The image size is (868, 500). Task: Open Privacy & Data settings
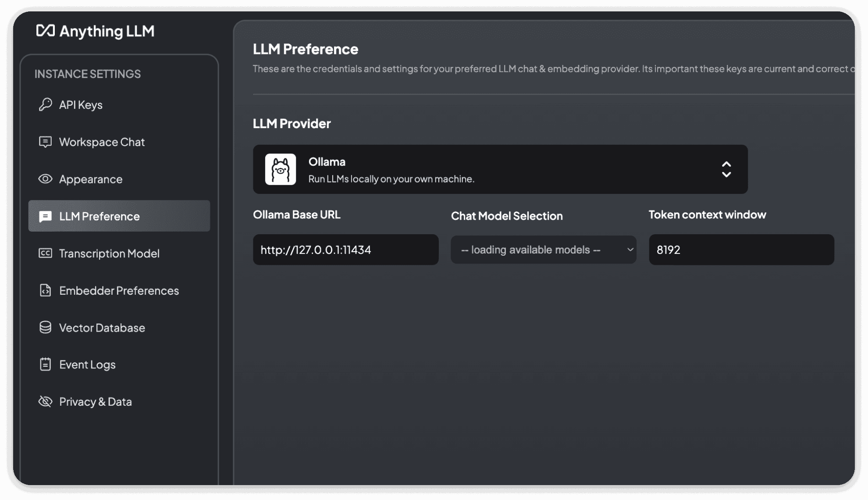coord(96,402)
